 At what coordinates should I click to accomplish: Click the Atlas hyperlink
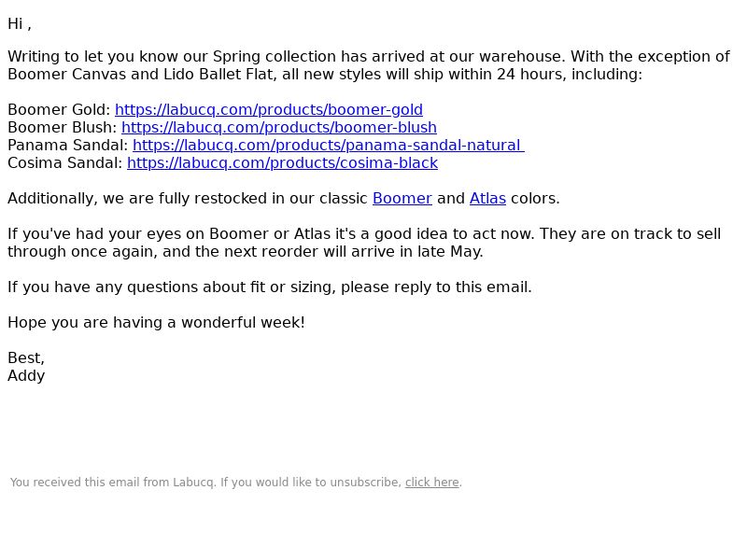[487, 198]
